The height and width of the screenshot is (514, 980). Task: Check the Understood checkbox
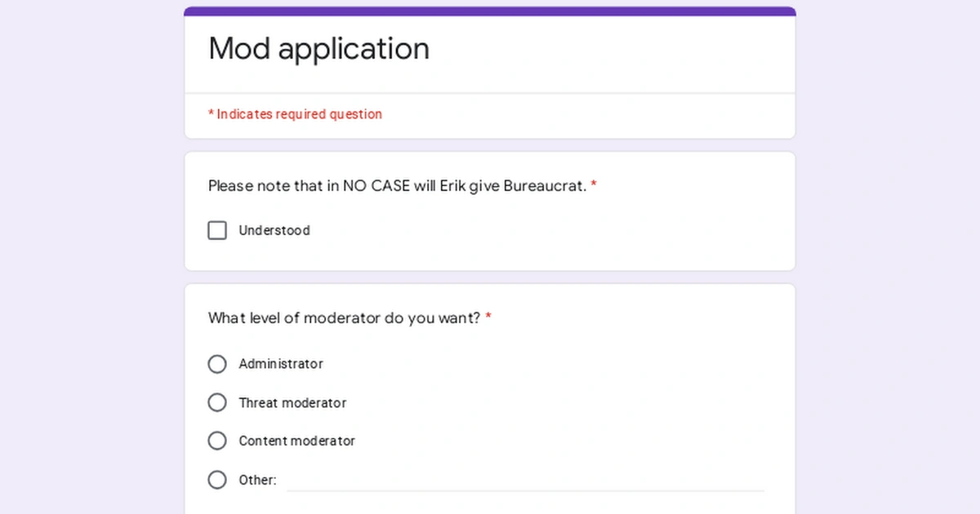click(x=217, y=230)
